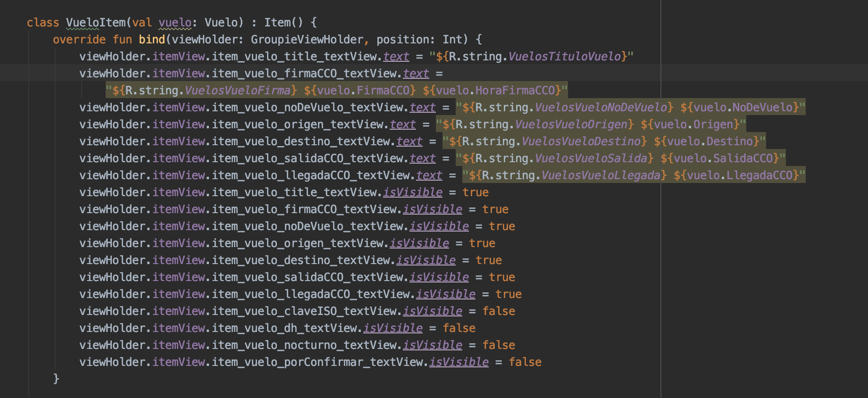
Task: Click the class name VueloItem
Action: [x=96, y=23]
